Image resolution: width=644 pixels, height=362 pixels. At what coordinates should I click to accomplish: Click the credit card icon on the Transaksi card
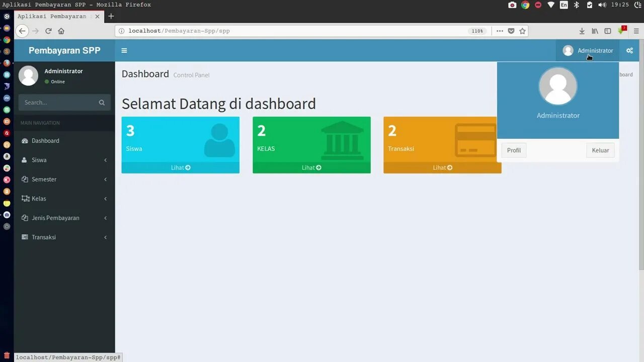click(x=475, y=140)
